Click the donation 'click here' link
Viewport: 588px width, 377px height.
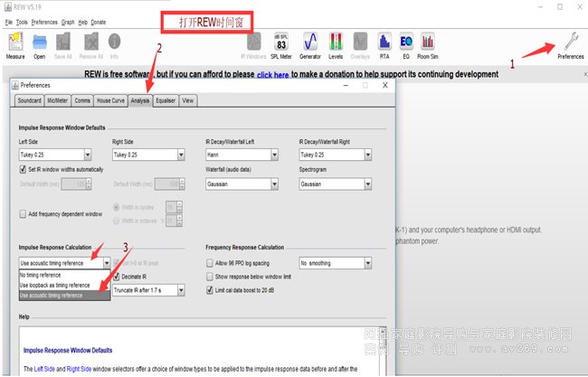click(273, 75)
